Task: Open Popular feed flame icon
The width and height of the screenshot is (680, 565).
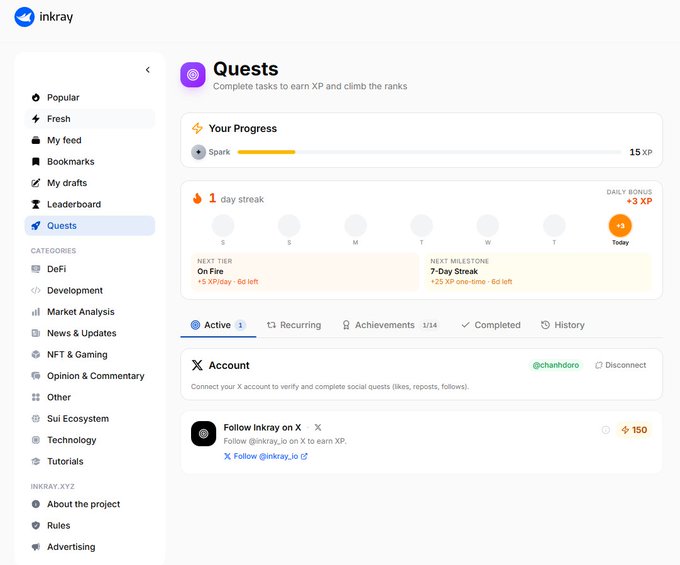Action: (36, 97)
